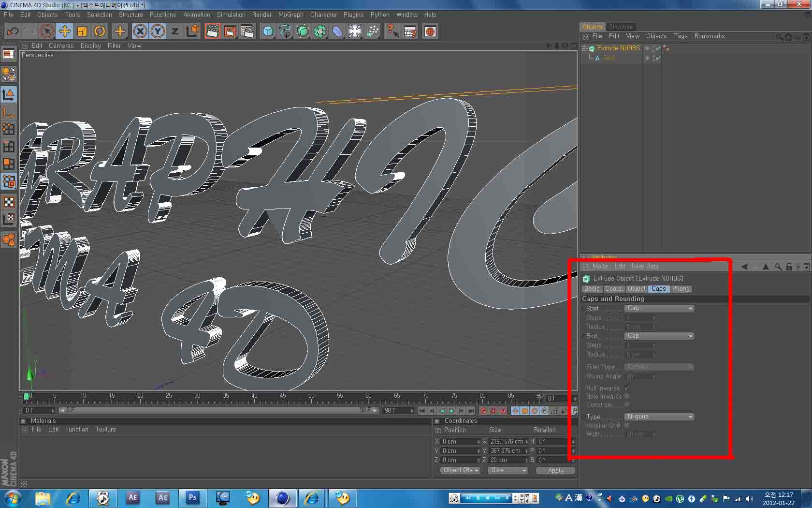Click the context help icon
The width and height of the screenshot is (812, 508).
click(392, 31)
